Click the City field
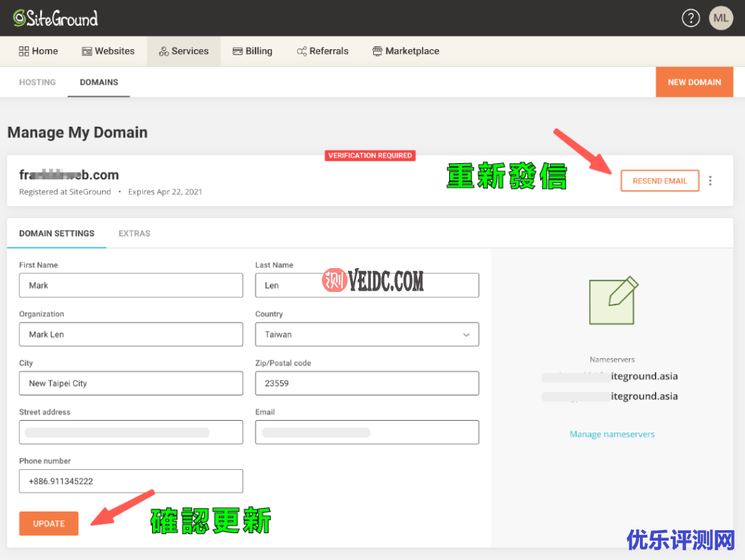745x560 pixels. (130, 383)
